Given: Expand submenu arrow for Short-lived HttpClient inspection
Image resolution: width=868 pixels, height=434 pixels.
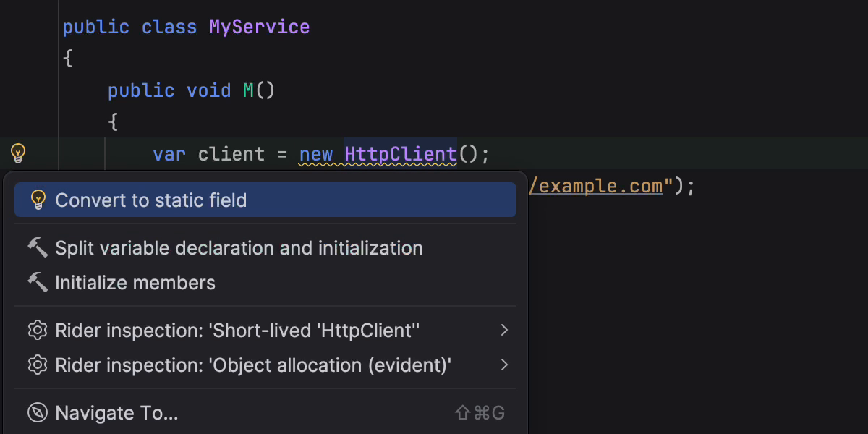Looking at the screenshot, I should click(x=504, y=331).
